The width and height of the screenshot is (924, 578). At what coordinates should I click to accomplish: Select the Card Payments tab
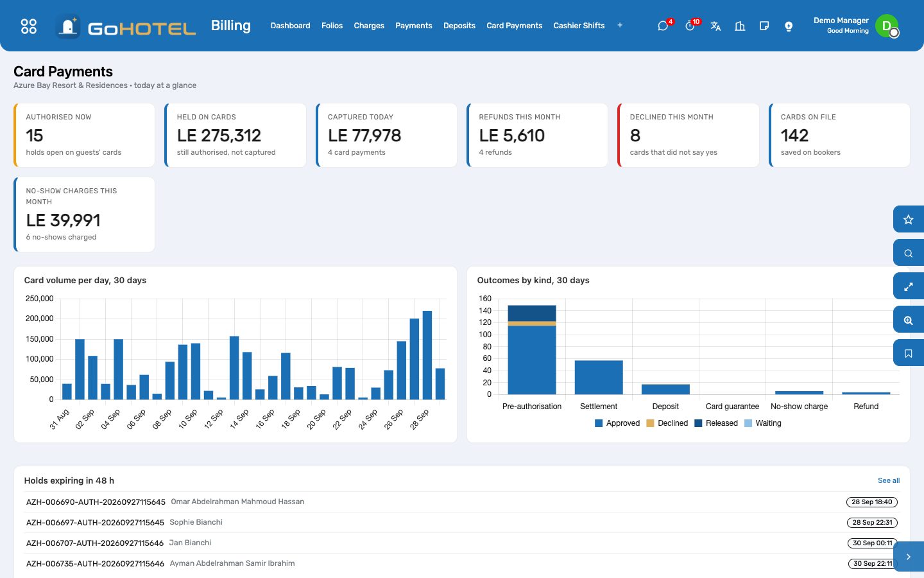[x=515, y=26]
